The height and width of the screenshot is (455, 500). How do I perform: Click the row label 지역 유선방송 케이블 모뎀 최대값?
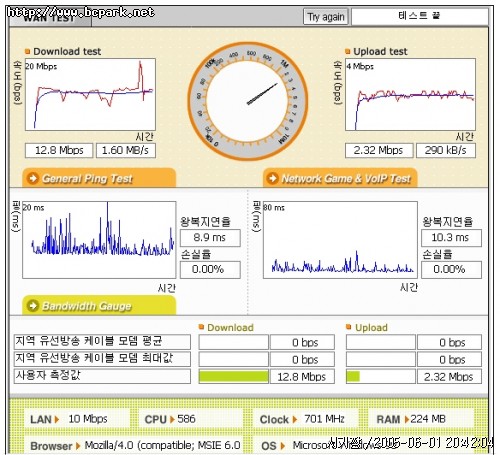[x=102, y=359]
